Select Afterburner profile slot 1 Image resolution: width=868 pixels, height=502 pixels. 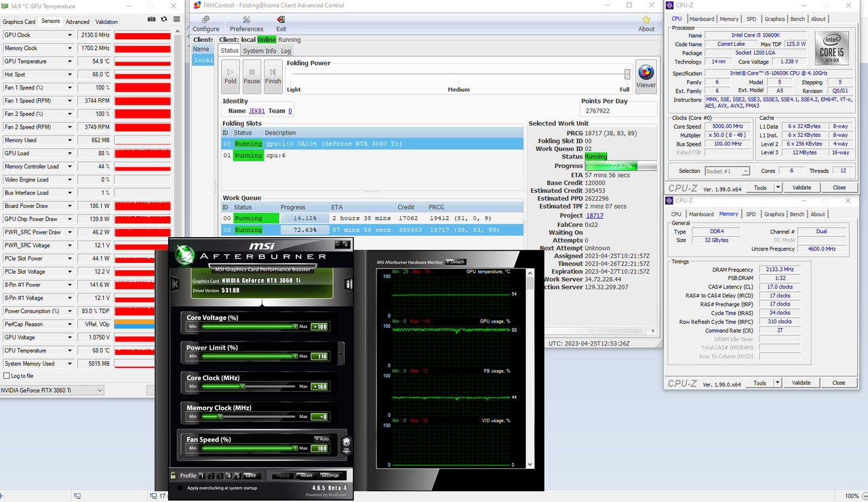201,476
